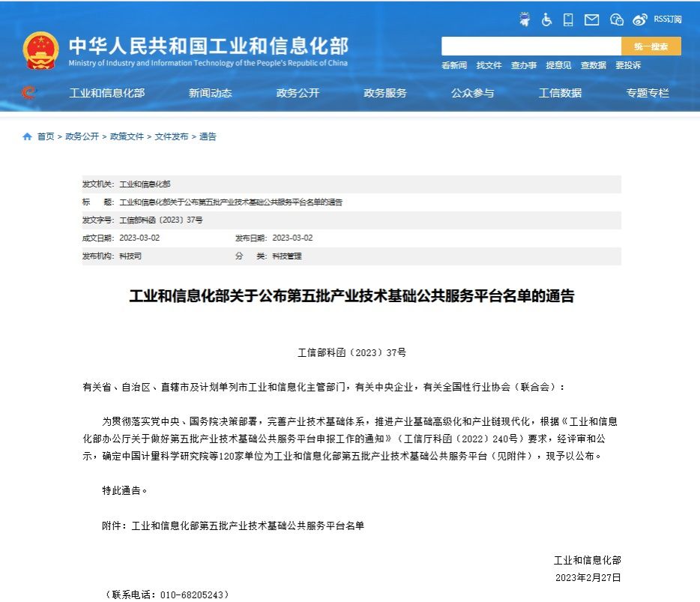Go to 政务公开 in the breadcrumb

pyautogui.click(x=82, y=136)
